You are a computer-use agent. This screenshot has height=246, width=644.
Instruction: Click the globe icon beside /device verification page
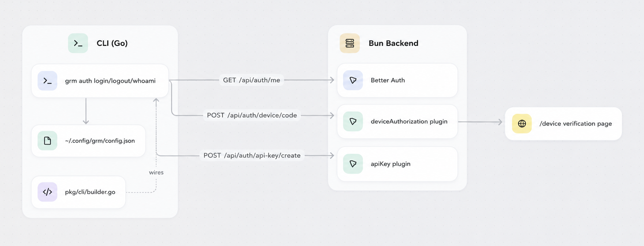coord(522,123)
